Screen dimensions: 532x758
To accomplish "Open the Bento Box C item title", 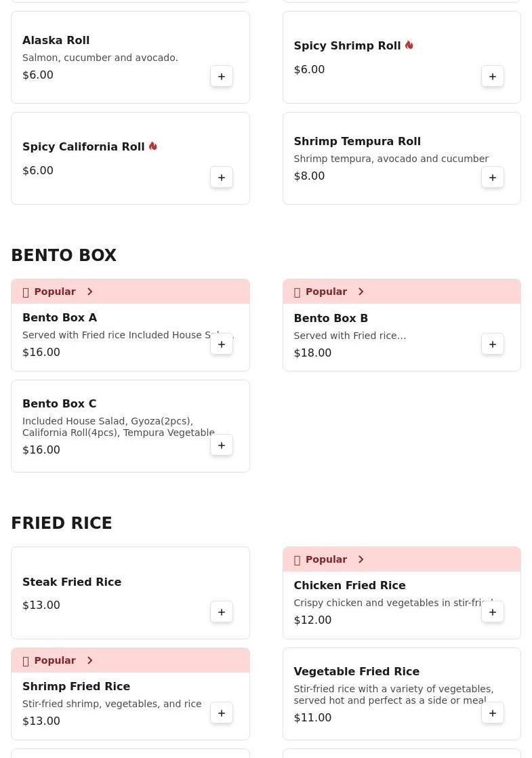I will coord(60,403).
